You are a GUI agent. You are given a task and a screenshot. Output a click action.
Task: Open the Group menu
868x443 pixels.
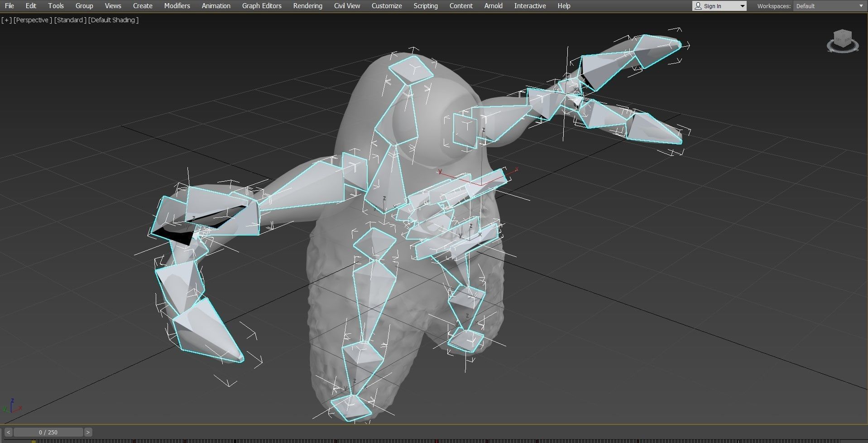pos(84,6)
